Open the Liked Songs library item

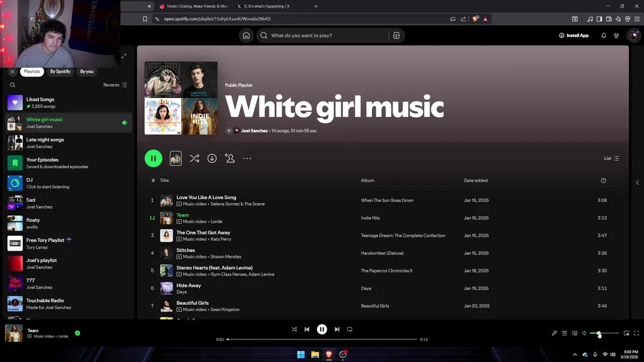tap(69, 103)
